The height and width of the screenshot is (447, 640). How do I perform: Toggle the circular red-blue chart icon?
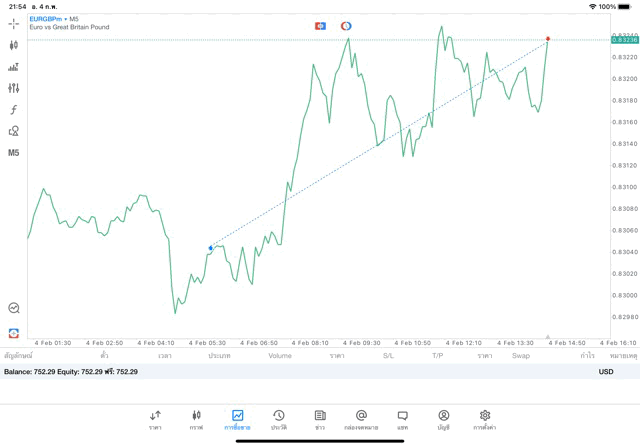pos(346,26)
